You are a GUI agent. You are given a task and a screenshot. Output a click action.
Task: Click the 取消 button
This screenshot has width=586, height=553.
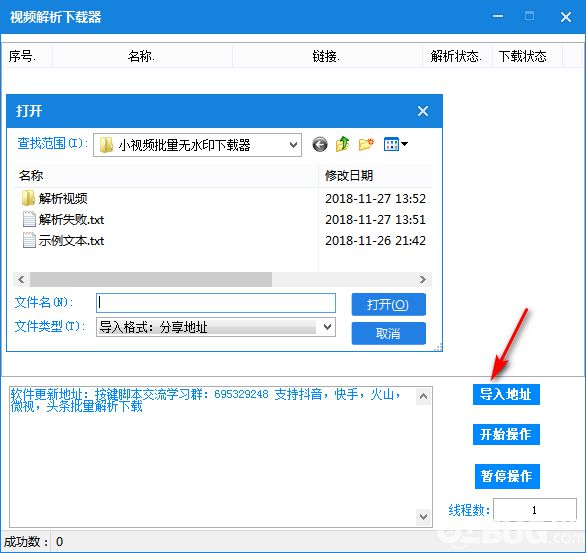pos(388,333)
